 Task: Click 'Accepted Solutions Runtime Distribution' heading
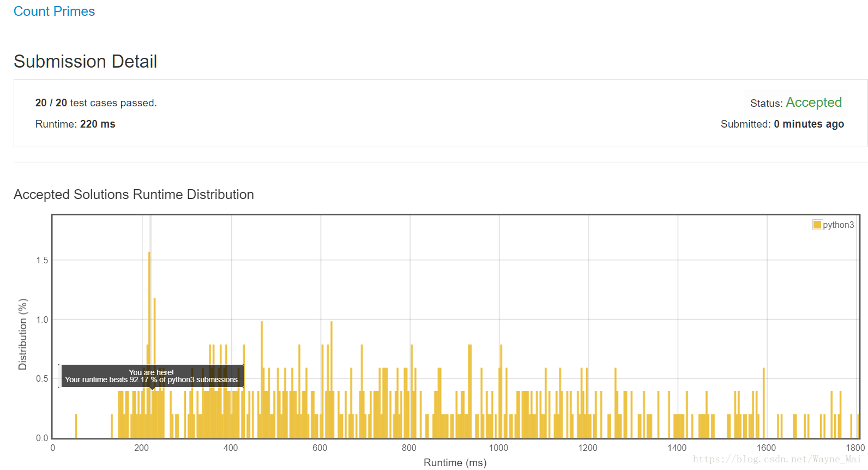click(x=134, y=195)
